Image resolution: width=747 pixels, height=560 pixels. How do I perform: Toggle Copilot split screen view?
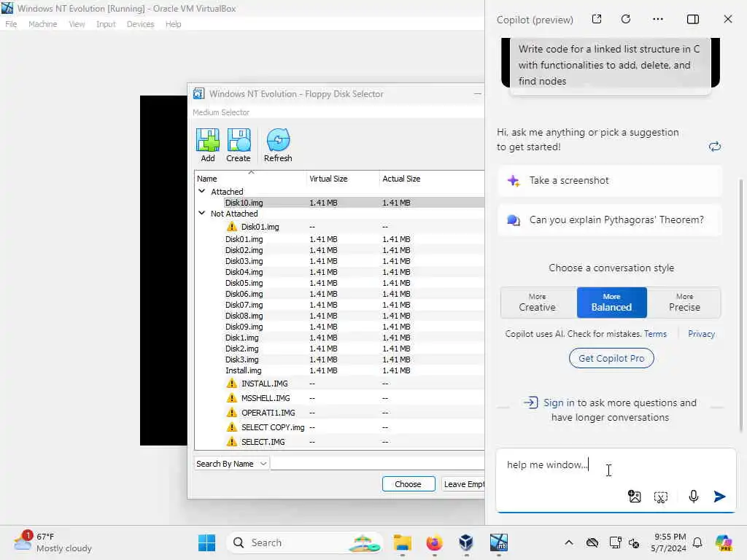coord(693,19)
